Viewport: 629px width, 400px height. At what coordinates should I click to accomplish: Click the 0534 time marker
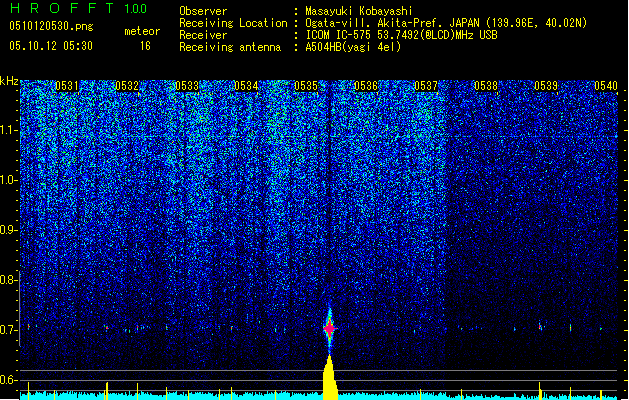pyautogui.click(x=246, y=86)
